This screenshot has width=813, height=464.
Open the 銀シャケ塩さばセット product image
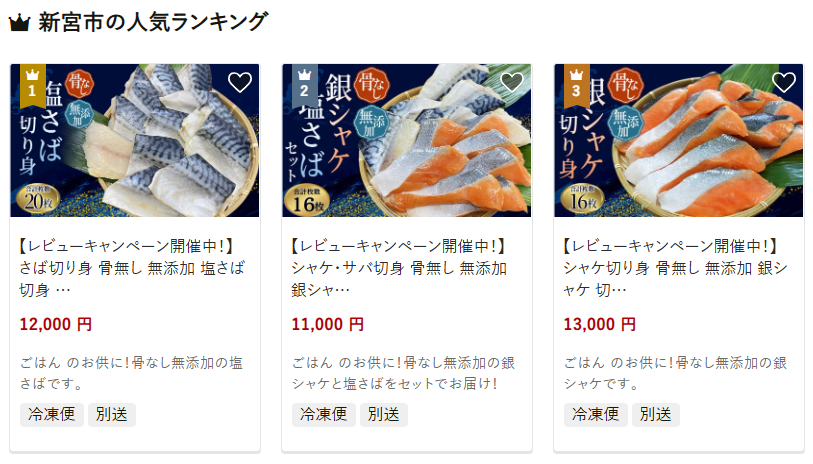(x=406, y=140)
